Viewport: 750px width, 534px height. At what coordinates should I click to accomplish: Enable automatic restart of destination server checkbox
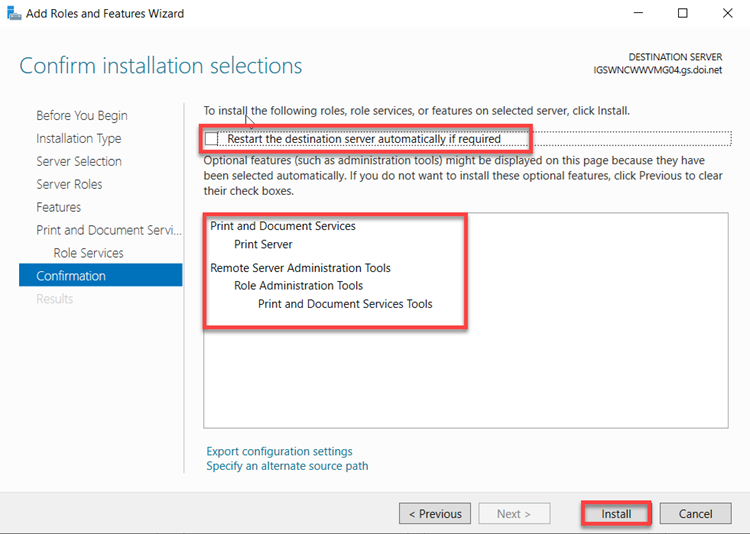coord(212,139)
